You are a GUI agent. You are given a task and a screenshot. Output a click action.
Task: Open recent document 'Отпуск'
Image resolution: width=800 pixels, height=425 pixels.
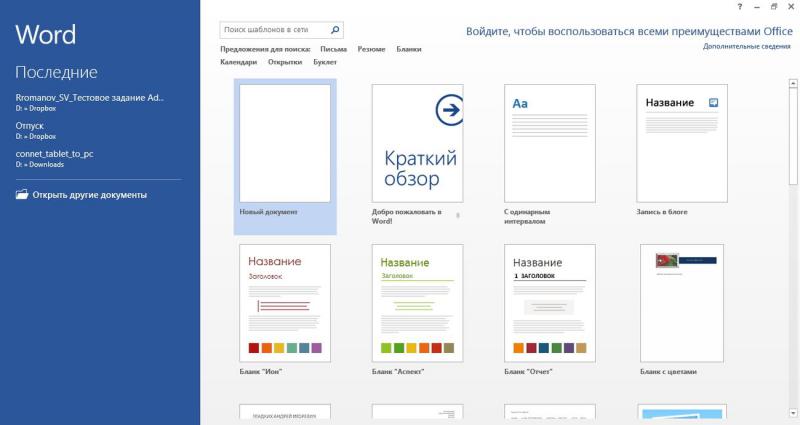[30, 126]
